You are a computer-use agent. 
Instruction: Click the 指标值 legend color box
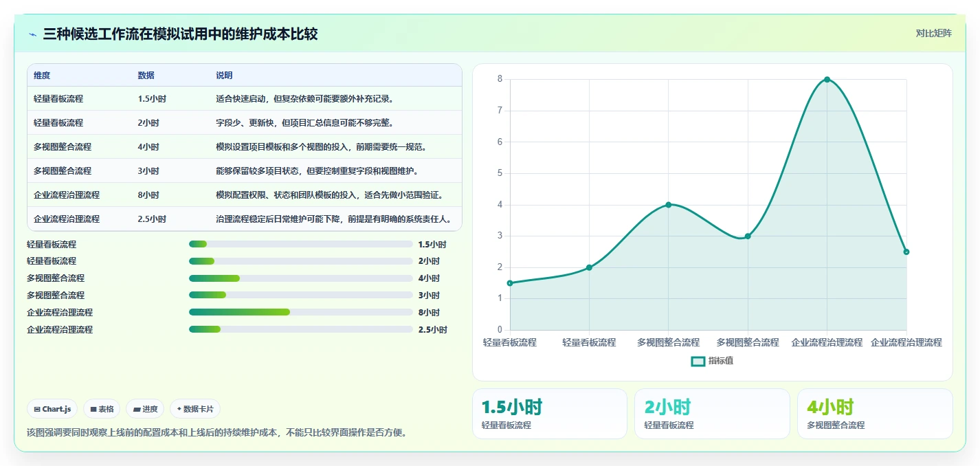coord(698,361)
